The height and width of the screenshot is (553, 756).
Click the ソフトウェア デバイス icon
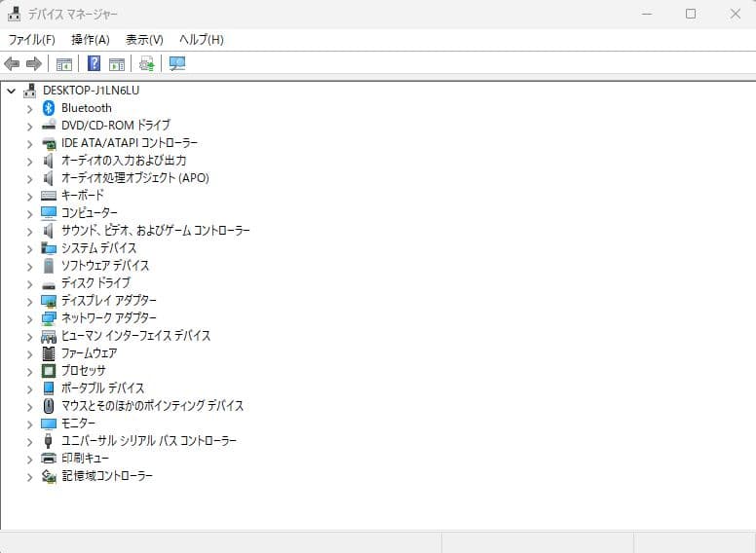(x=49, y=266)
